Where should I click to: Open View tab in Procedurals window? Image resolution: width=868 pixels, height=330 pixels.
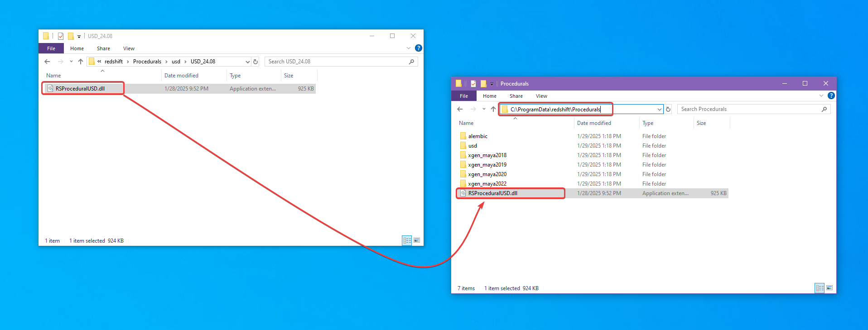coord(541,96)
